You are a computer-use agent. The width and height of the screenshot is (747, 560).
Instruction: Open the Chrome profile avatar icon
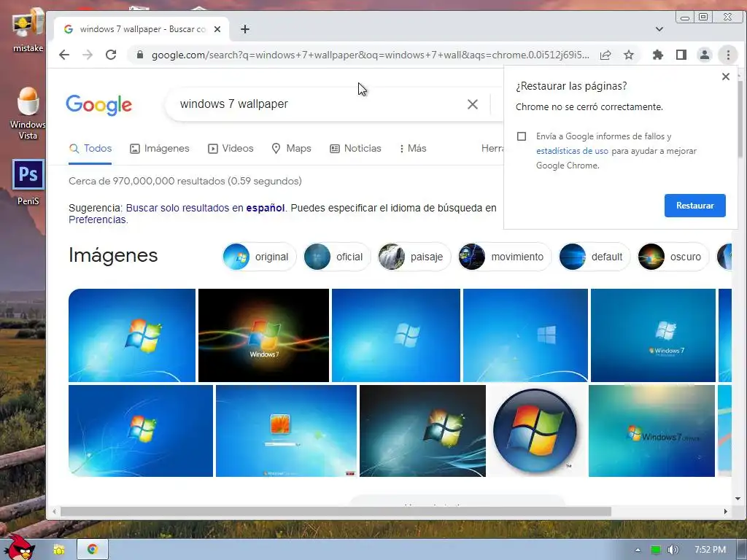pyautogui.click(x=705, y=55)
